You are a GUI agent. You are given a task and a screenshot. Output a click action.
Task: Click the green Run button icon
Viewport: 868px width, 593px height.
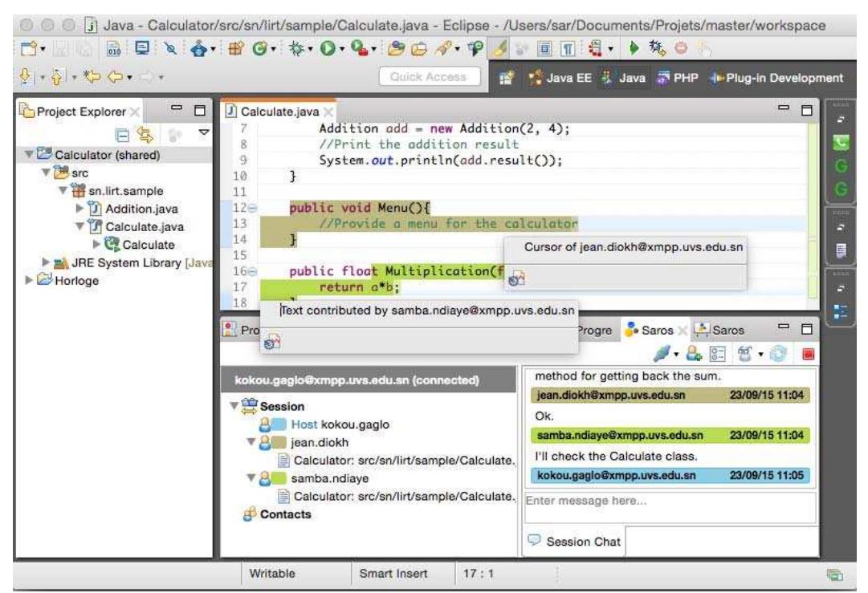coord(327,49)
